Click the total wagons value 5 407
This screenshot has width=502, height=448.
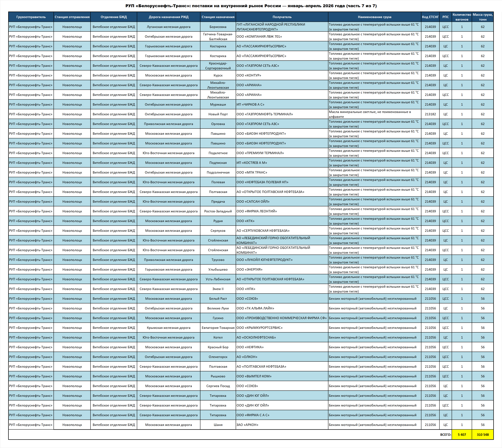click(x=462, y=434)
